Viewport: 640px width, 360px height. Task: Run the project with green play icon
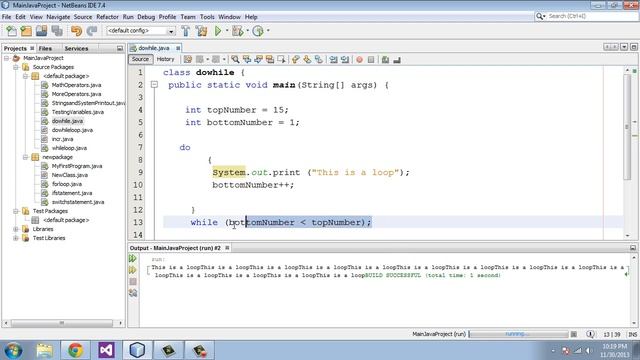[218, 31]
